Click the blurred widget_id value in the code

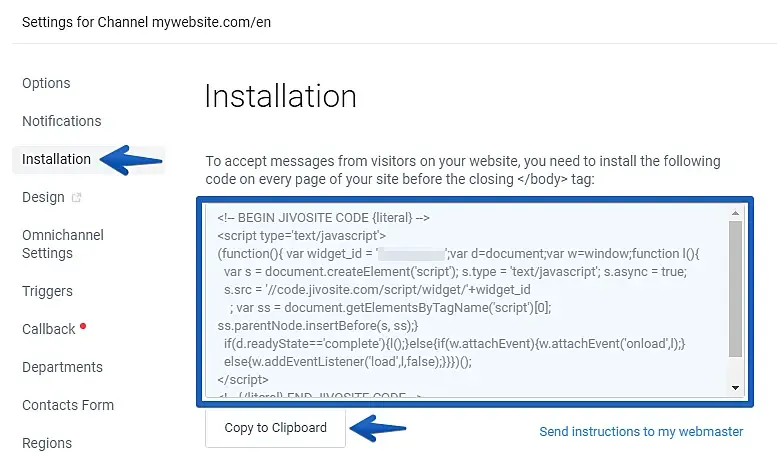[x=411, y=254]
